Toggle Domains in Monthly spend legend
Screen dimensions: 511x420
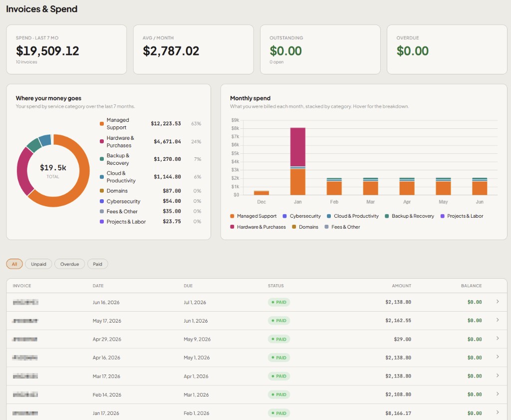pos(305,227)
